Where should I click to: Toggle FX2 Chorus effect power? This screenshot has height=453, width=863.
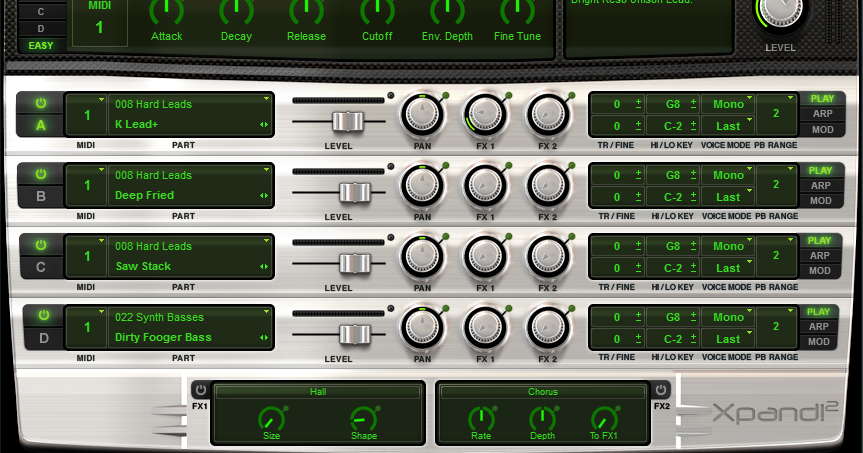660,390
